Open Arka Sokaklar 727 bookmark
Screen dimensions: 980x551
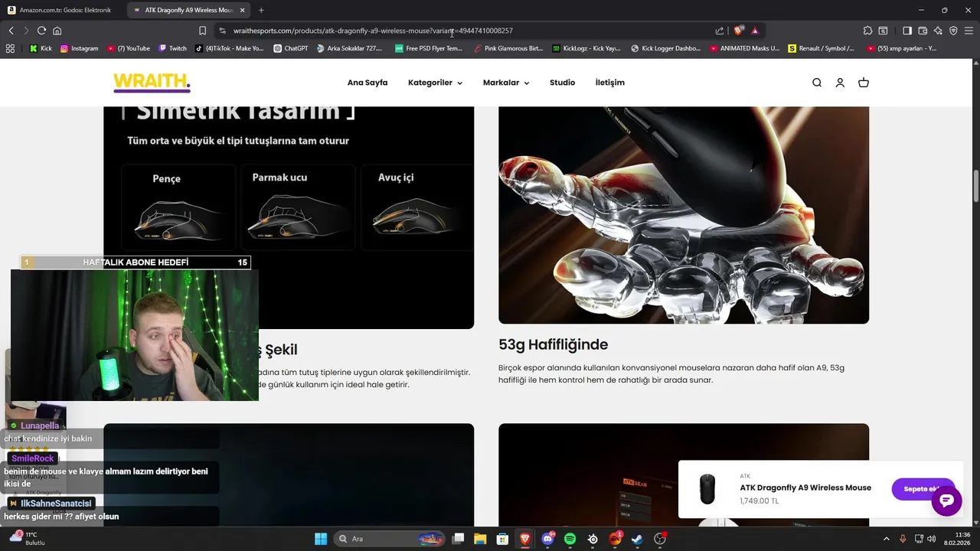tap(348, 48)
